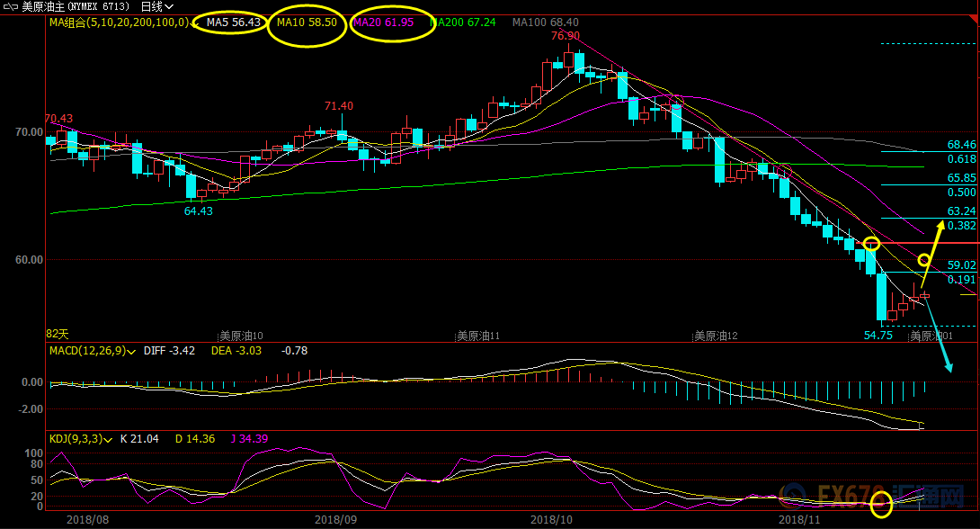This screenshot has height=529, width=980.
Task: Click the MACD axis -2.00 label
Action: pyautogui.click(x=30, y=409)
